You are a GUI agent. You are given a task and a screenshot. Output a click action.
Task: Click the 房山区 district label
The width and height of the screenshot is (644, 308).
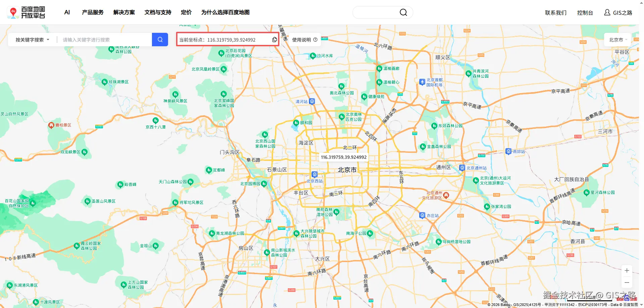tap(246, 248)
